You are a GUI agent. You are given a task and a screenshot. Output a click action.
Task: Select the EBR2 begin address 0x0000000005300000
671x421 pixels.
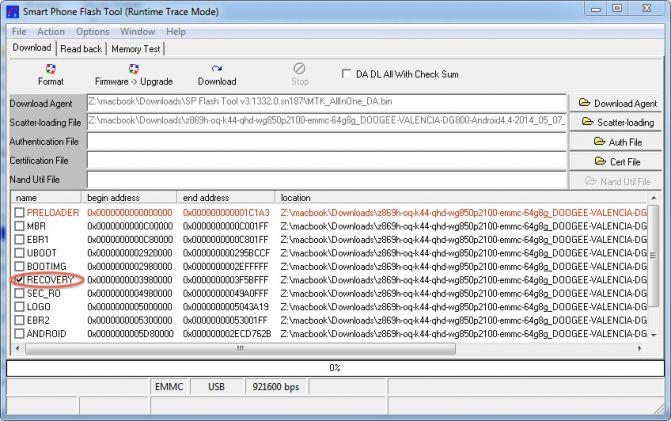tap(130, 320)
